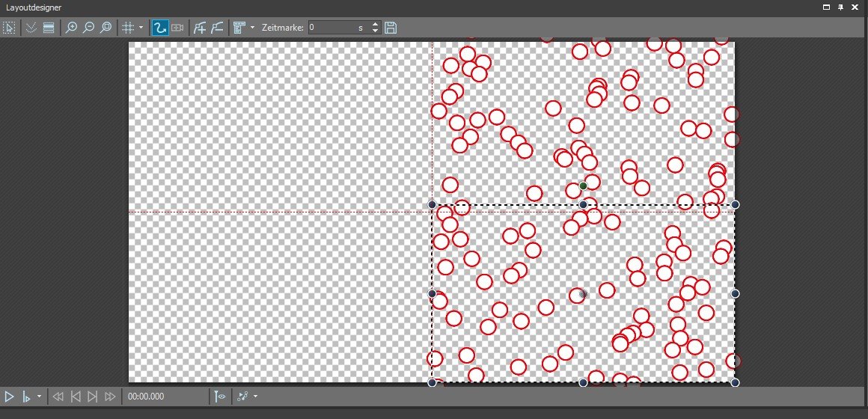Open the play-from-position dropdown arrow
868x419 pixels.
click(39, 397)
